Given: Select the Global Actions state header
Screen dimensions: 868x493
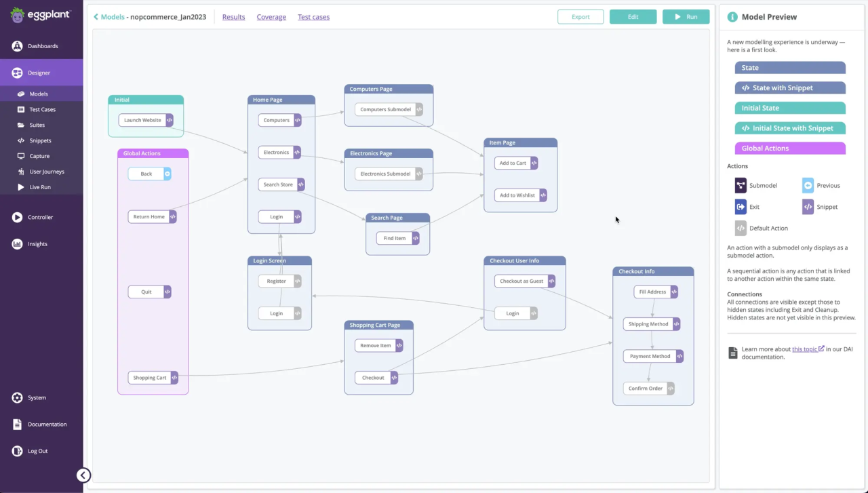Looking at the screenshot, I should click(x=153, y=153).
